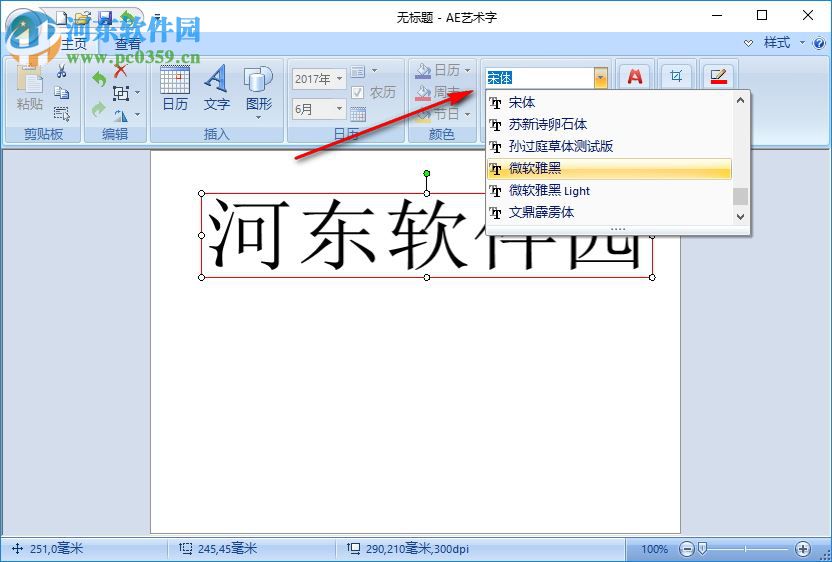The width and height of the screenshot is (832, 562).
Task: Click the font list scrollbar thumb
Action: (x=741, y=196)
